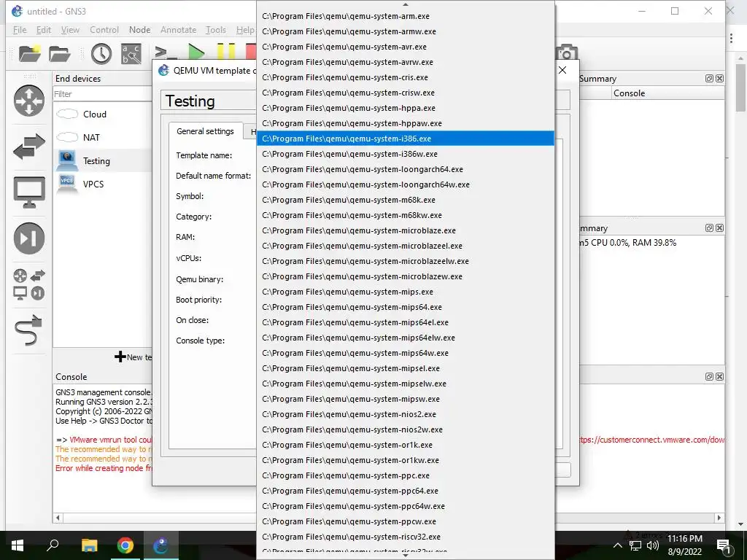Click the screenshot camera icon in toolbar
747x560 pixels.
point(566,52)
